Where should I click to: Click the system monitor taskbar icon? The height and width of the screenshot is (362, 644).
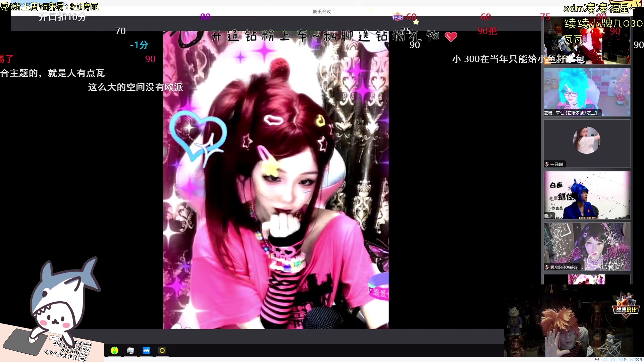point(130,351)
